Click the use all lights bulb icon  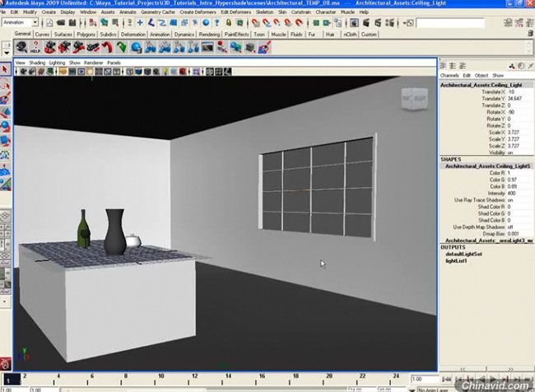click(x=165, y=72)
